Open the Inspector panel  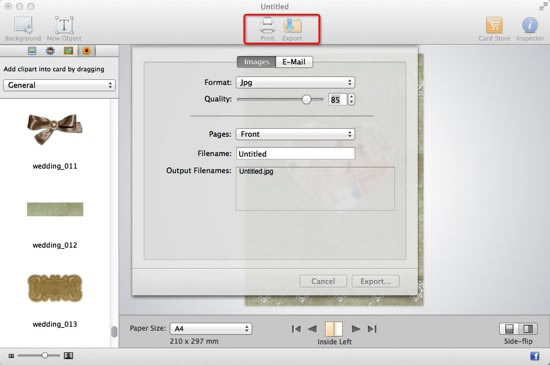tap(530, 29)
